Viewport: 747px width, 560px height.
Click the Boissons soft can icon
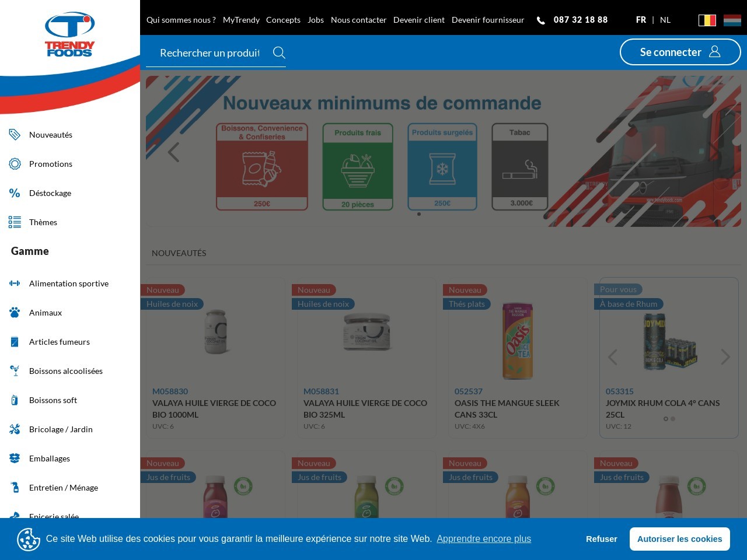click(x=15, y=400)
